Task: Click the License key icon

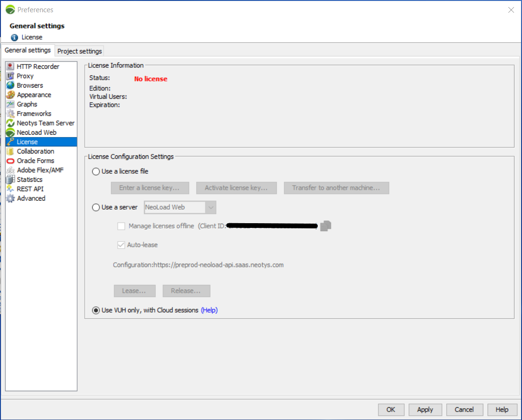Action: point(10,142)
